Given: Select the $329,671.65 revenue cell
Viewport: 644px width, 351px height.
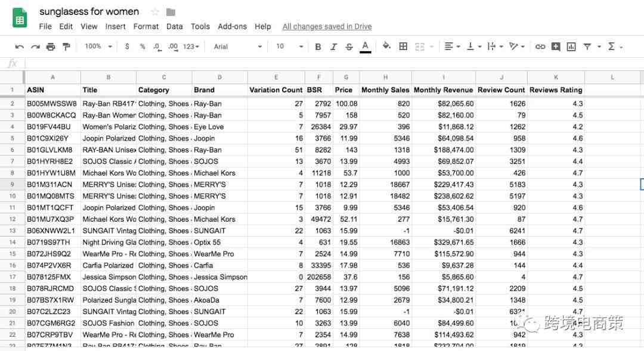Looking at the screenshot, I should 444,242.
